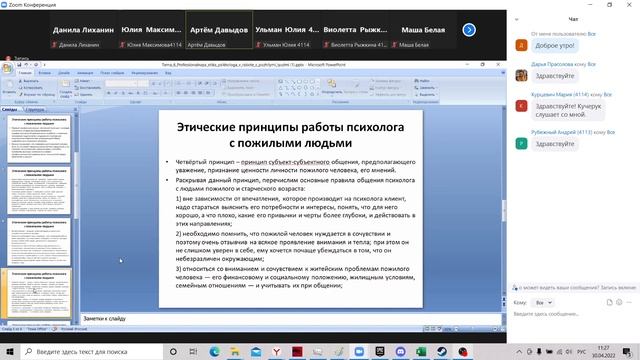Image resolution: width=640 pixels, height=360 pixels.
Task: Click 'Создать слайд' new slide button
Action: [65, 88]
